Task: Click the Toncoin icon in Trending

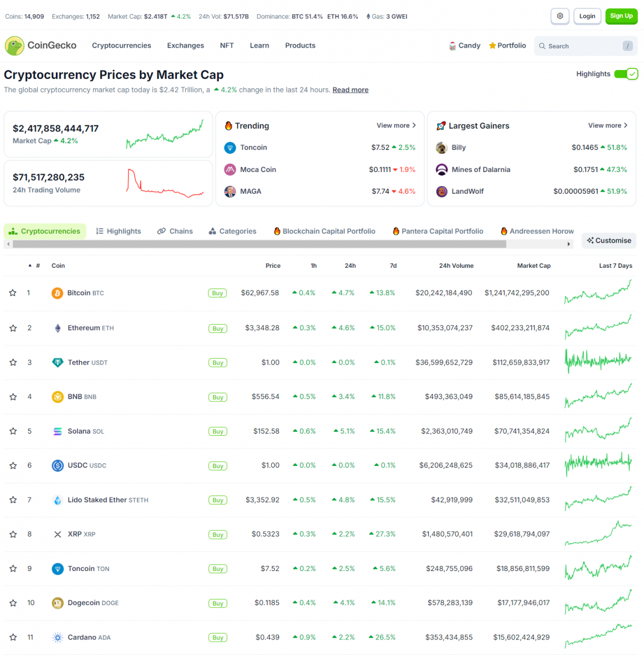Action: click(230, 148)
